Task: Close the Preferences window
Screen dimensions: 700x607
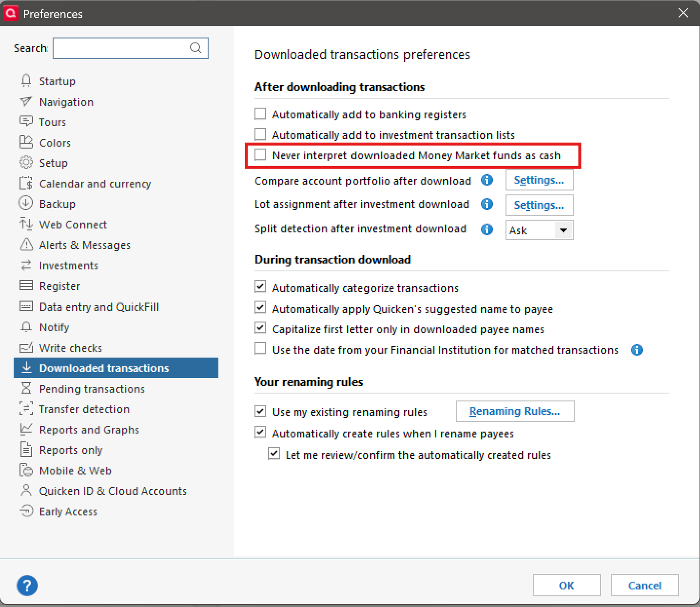Action: pyautogui.click(x=683, y=13)
